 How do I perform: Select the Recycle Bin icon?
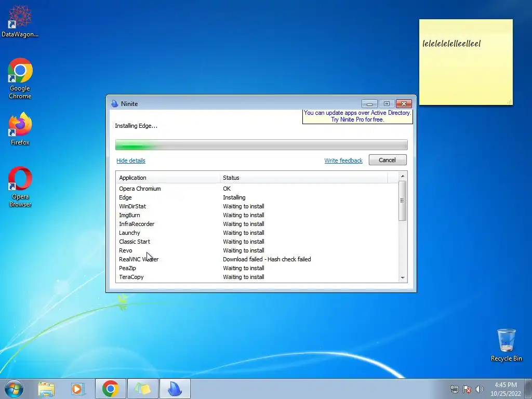point(506,345)
